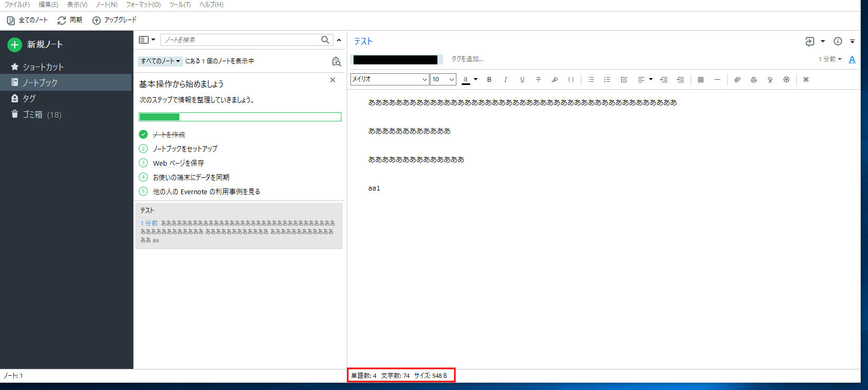Click the highlighter icon

point(554,80)
